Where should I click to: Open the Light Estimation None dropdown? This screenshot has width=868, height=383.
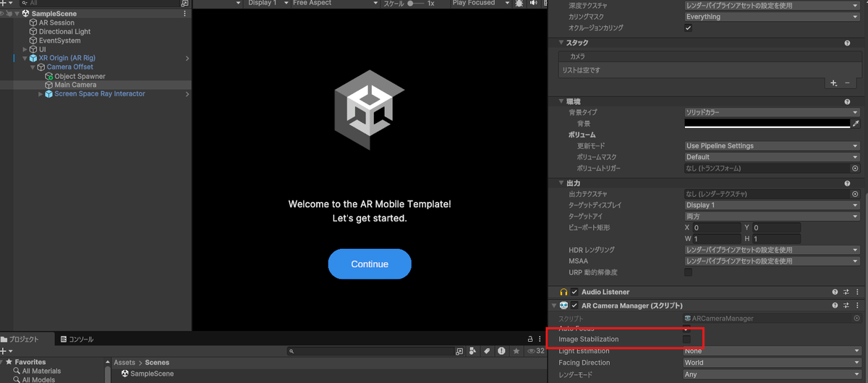[771, 352]
